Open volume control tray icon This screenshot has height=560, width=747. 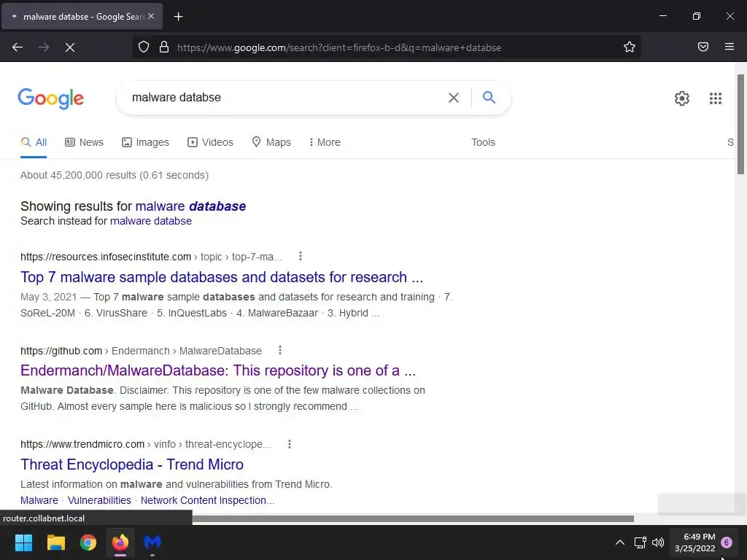click(658, 542)
